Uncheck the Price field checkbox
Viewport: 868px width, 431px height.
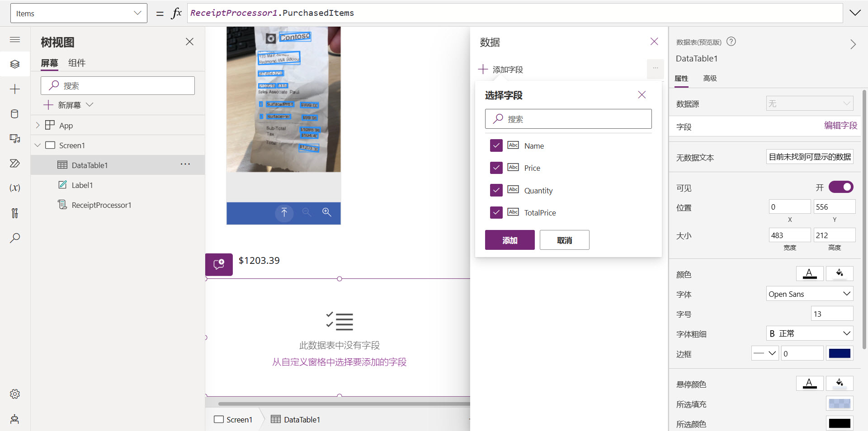pyautogui.click(x=496, y=168)
